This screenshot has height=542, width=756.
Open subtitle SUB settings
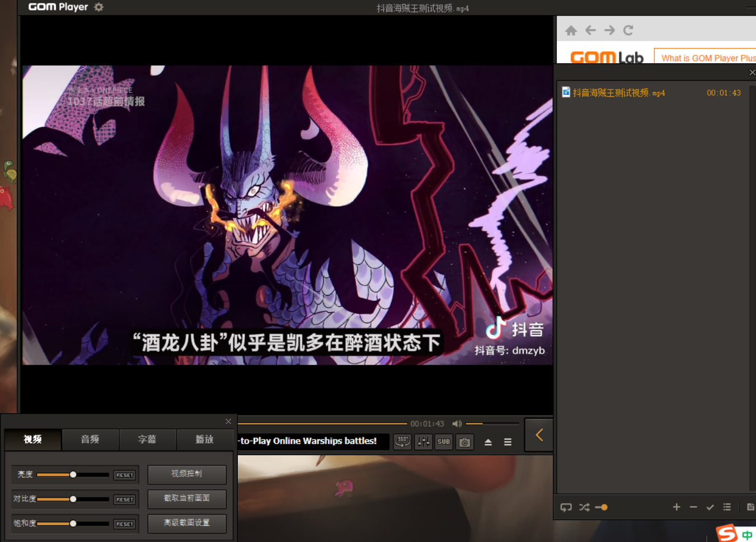(444, 442)
